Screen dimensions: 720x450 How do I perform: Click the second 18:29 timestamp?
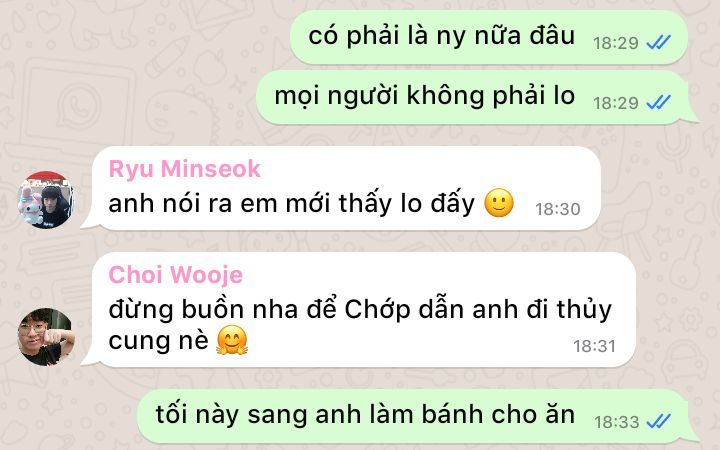coord(616,103)
